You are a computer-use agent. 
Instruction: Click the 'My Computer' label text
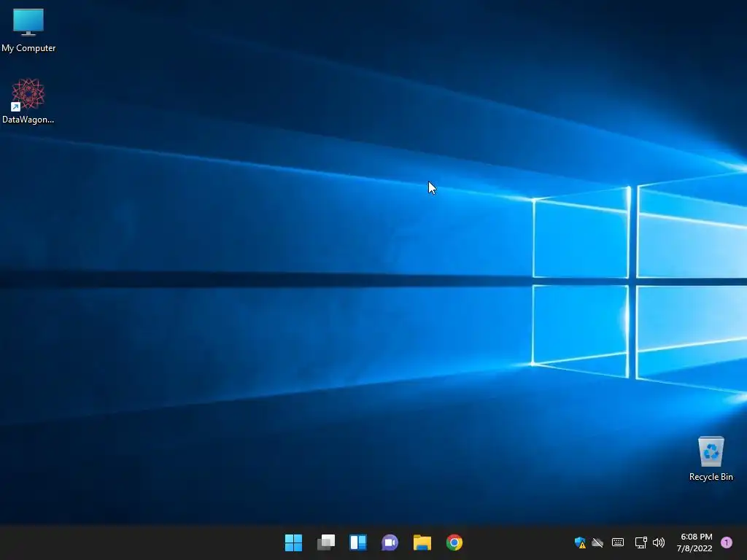[28, 48]
